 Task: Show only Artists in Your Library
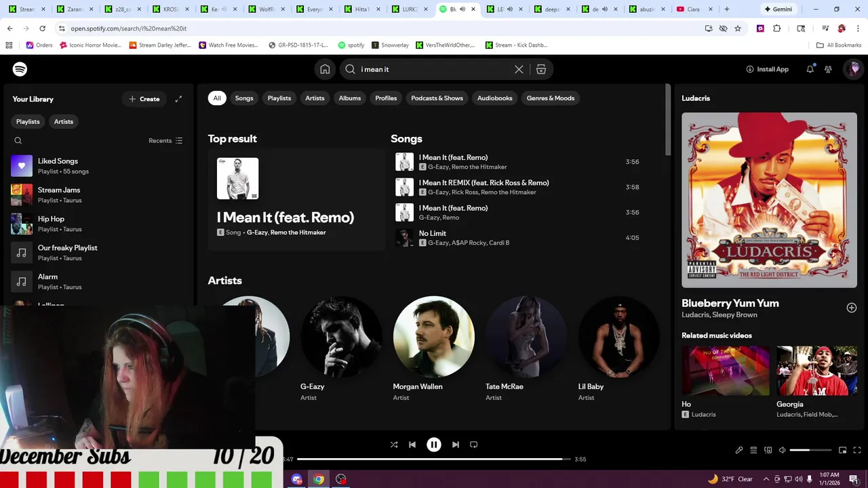coord(64,121)
